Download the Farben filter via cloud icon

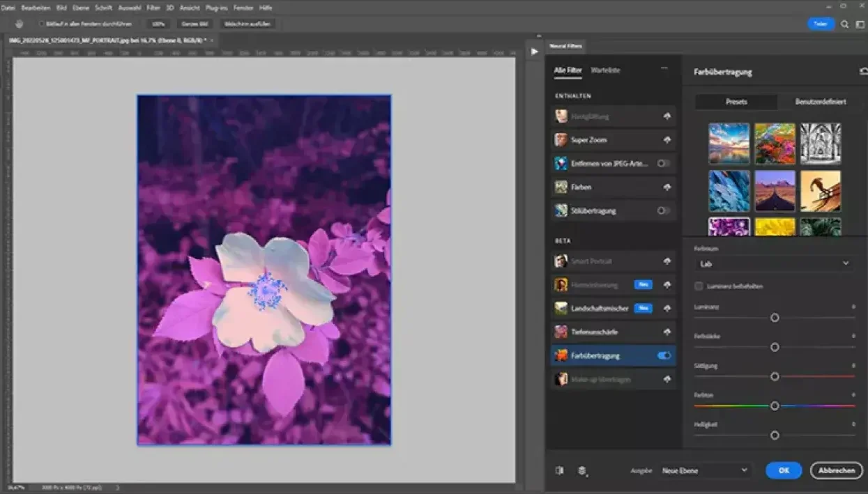(x=667, y=187)
